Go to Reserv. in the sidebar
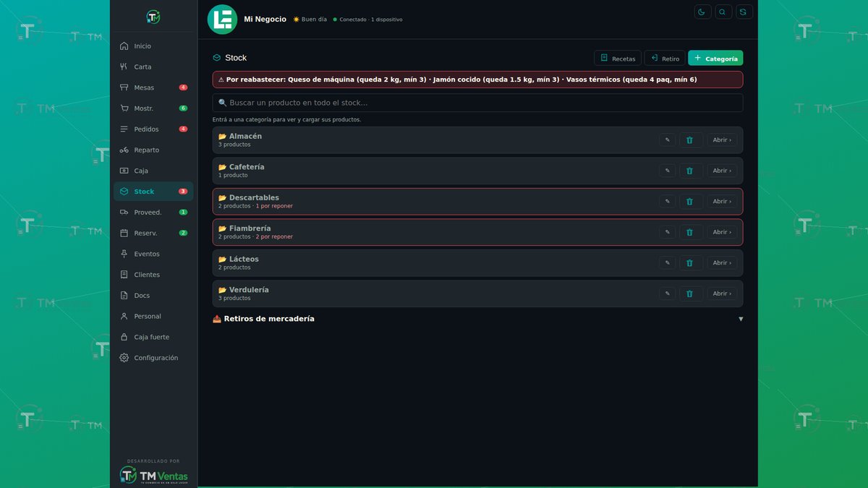 tap(153, 234)
